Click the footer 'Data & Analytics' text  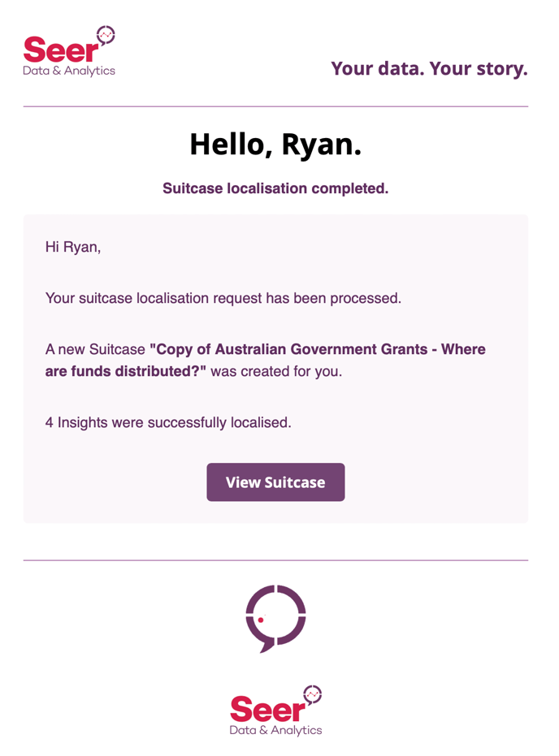click(x=275, y=731)
